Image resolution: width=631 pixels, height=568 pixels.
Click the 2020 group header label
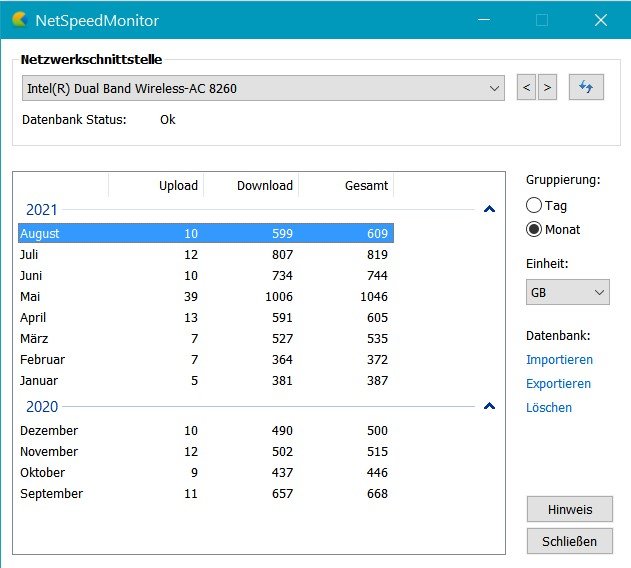[42, 407]
